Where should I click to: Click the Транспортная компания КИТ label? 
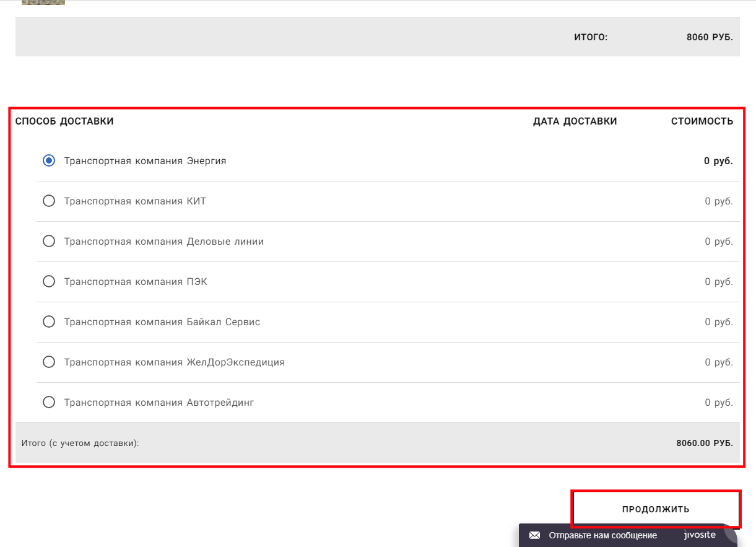pyautogui.click(x=135, y=201)
